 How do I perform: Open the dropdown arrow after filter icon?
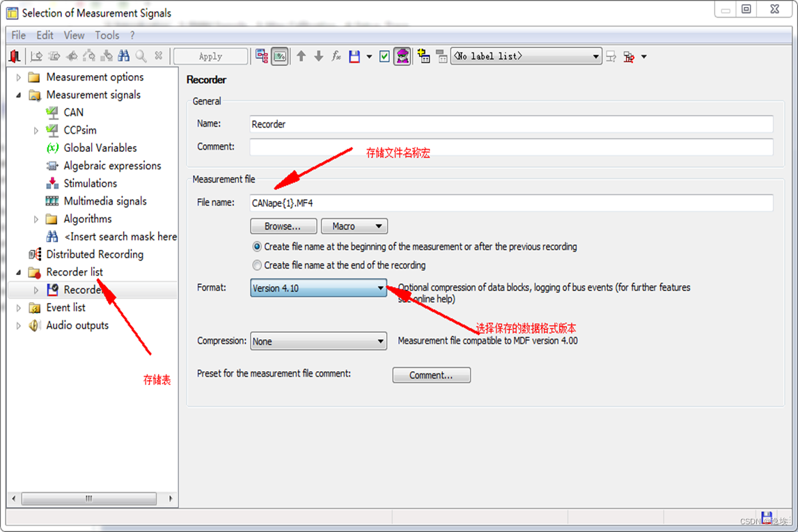click(644, 56)
